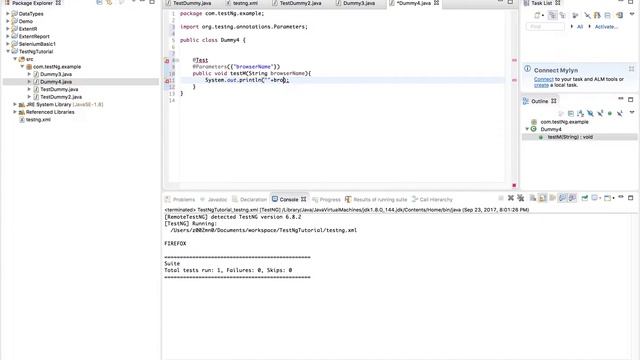
Task: Close the Connect Mylyn notification
Action: (631, 69)
